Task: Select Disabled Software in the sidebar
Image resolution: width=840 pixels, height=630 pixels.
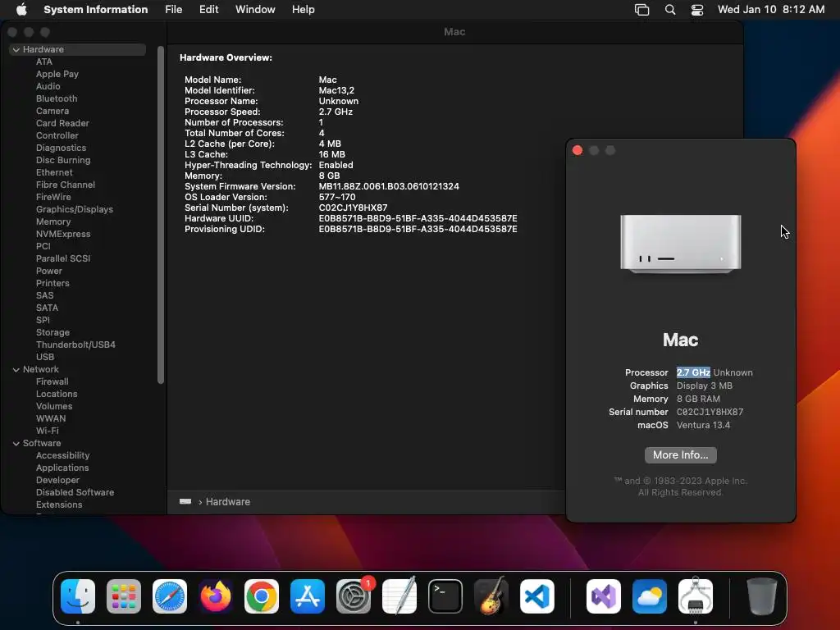Action: (75, 493)
